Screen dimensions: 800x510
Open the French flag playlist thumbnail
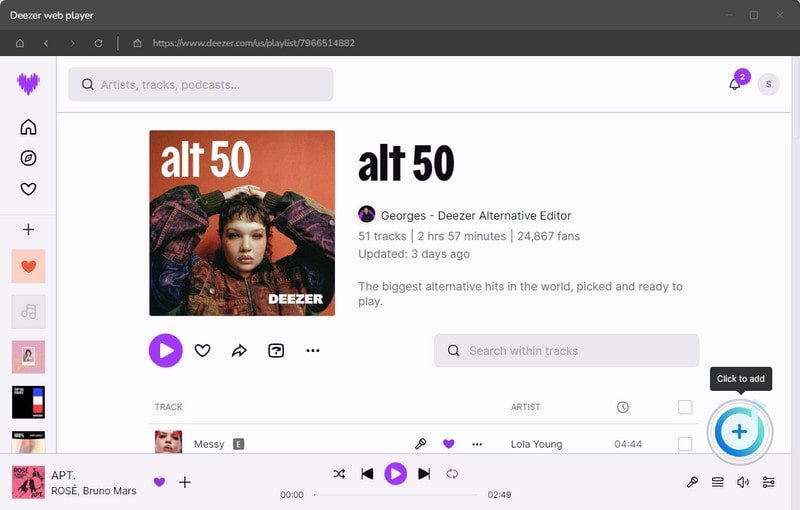pos(29,402)
